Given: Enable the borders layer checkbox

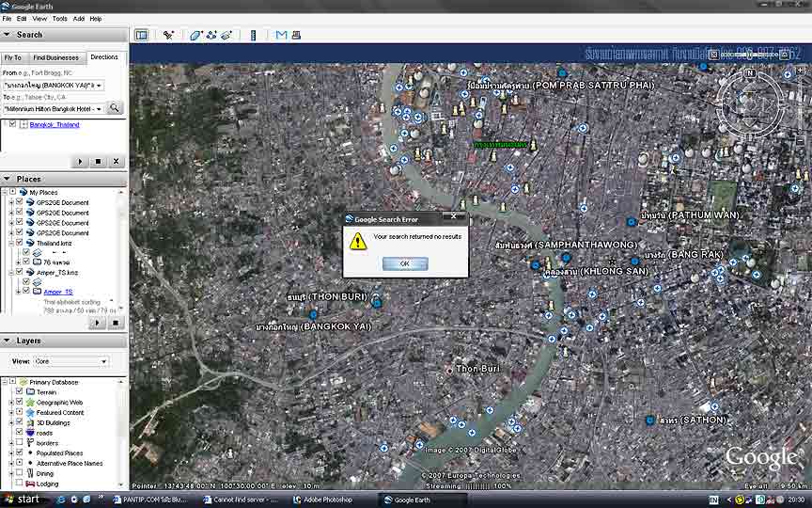Looking at the screenshot, I should pos(19,443).
